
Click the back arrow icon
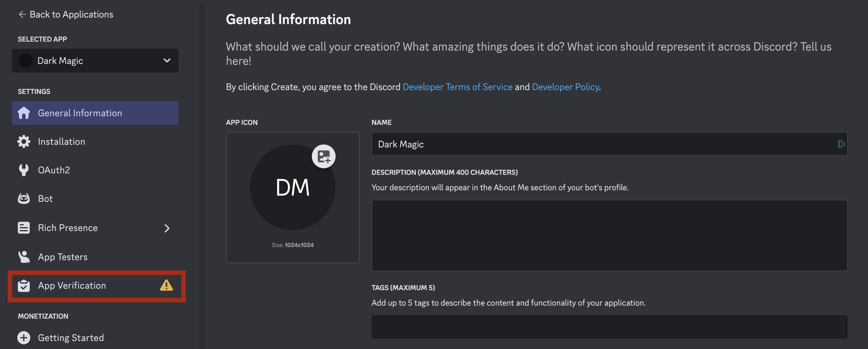[22, 15]
